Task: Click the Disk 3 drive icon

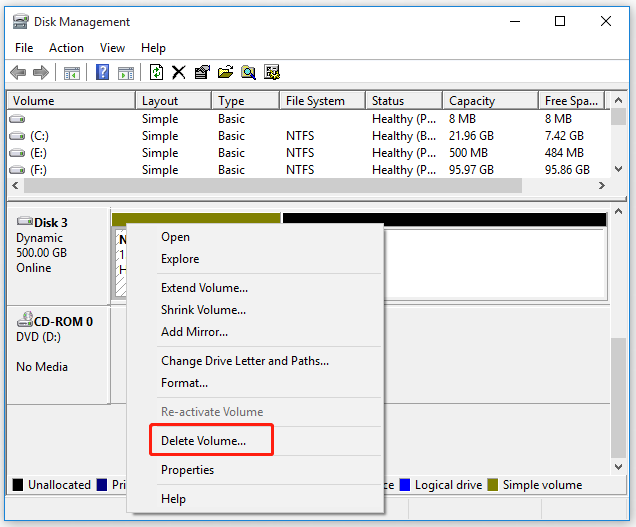Action: pyautogui.click(x=25, y=221)
